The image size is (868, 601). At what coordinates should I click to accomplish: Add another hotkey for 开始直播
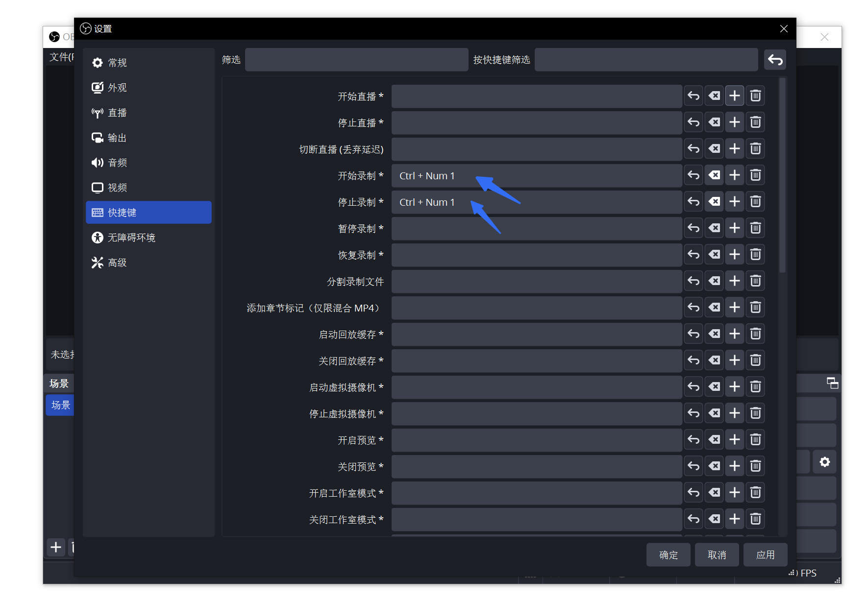[735, 96]
